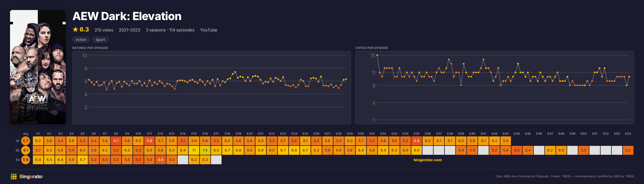
Task: Click the Bingerator brand name text
Action: [x=31, y=176]
